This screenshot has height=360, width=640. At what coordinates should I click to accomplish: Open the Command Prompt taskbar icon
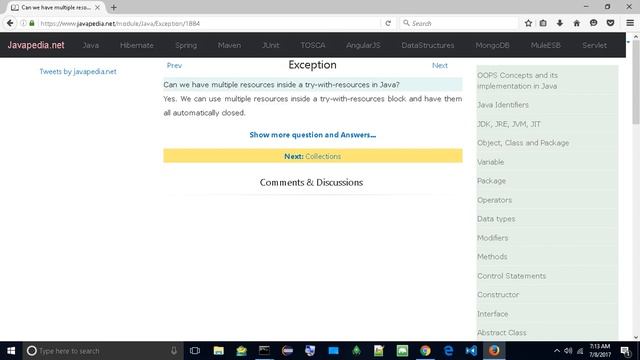pos(264,351)
